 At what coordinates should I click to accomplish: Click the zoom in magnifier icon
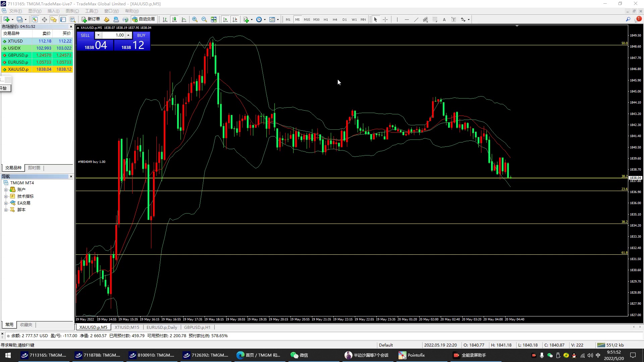195,19
